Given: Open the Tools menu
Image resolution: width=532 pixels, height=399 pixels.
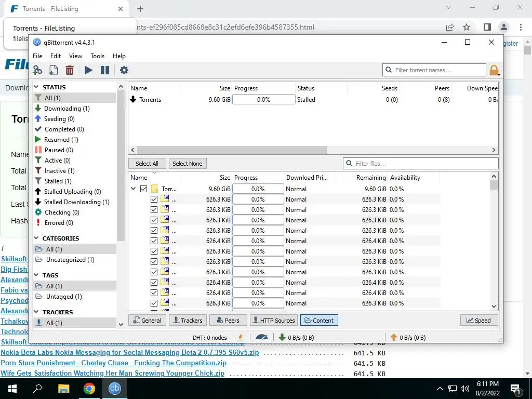Looking at the screenshot, I should click(x=97, y=56).
